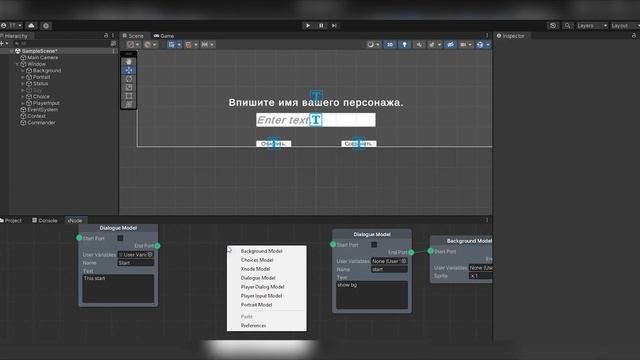The width and height of the screenshot is (640, 360).
Task: Open the Layout dropdown
Action: pyautogui.click(x=625, y=26)
